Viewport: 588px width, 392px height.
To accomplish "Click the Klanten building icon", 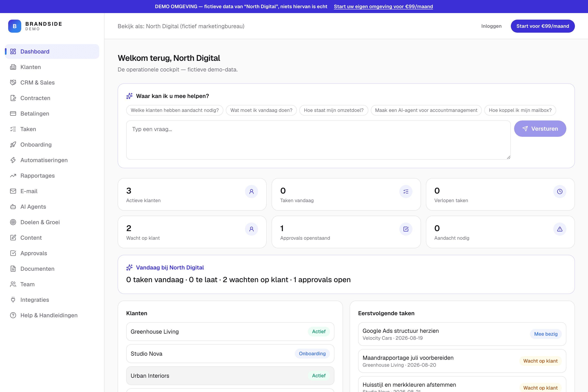I will click(13, 67).
